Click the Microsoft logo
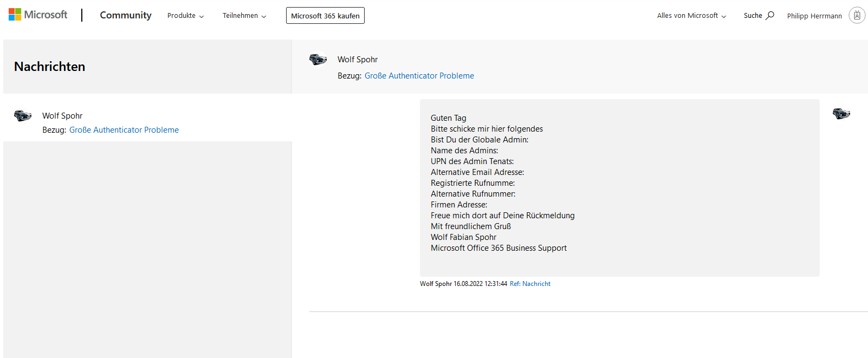 [x=38, y=15]
